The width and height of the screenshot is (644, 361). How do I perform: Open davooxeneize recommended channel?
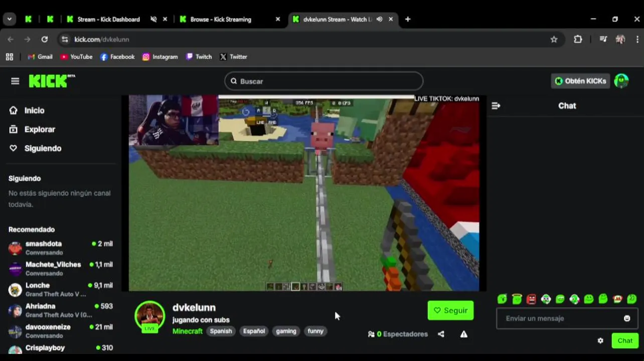tap(61, 331)
